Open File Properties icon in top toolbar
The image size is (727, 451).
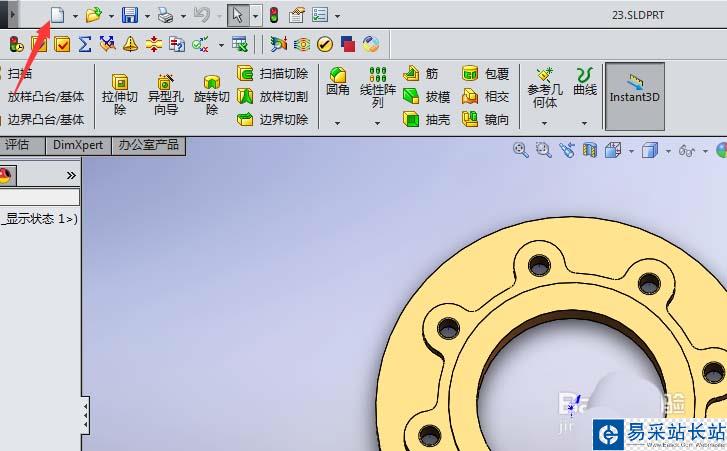[297, 15]
